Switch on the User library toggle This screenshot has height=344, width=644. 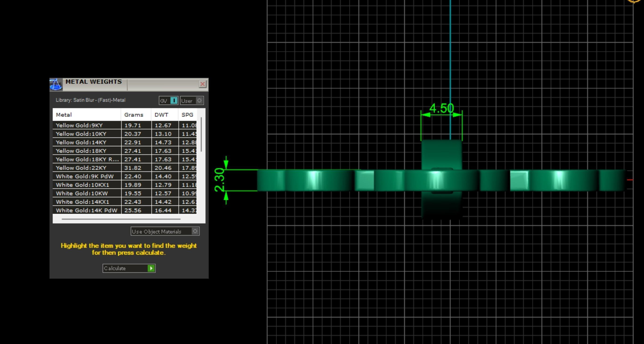pyautogui.click(x=199, y=101)
